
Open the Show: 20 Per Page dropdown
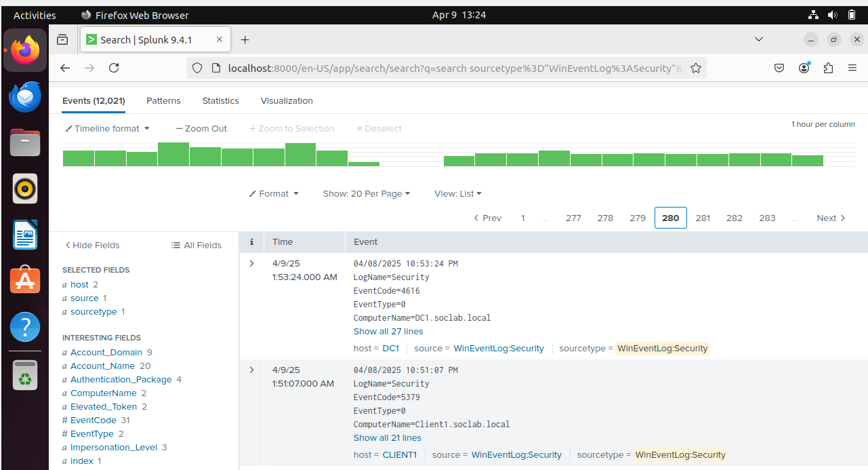tap(367, 193)
